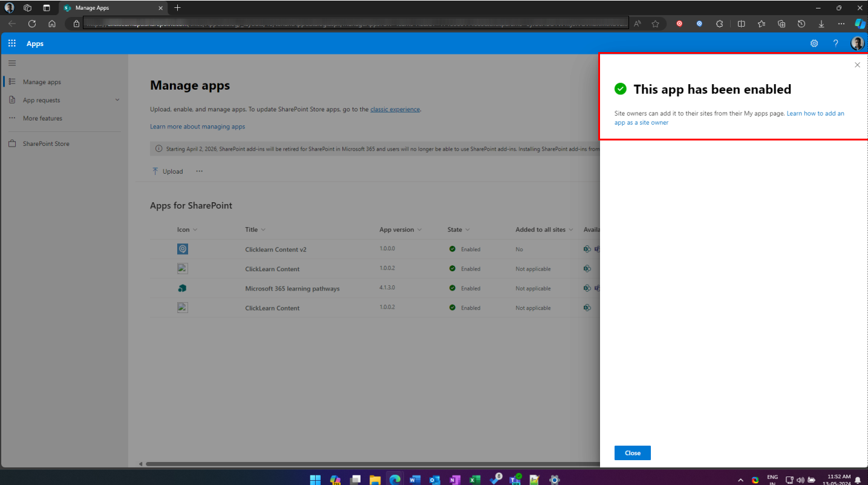Click the Clicklearn Content v2 app icon
The height and width of the screenshot is (485, 868).
183,249
